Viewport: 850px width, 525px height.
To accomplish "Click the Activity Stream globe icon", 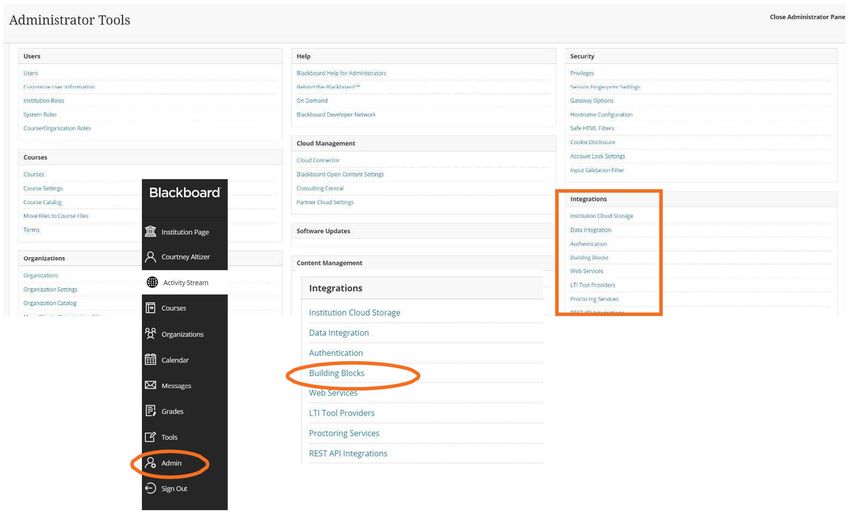I will click(x=152, y=282).
